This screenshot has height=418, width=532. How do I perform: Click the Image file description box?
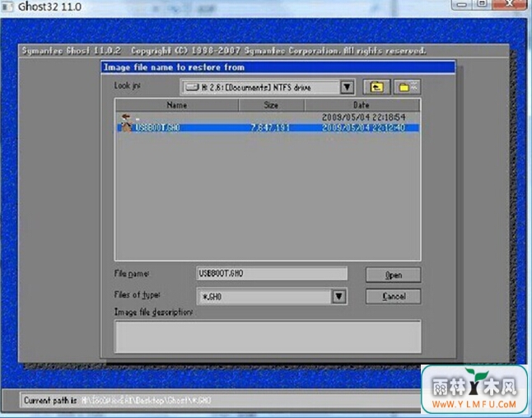click(x=268, y=337)
